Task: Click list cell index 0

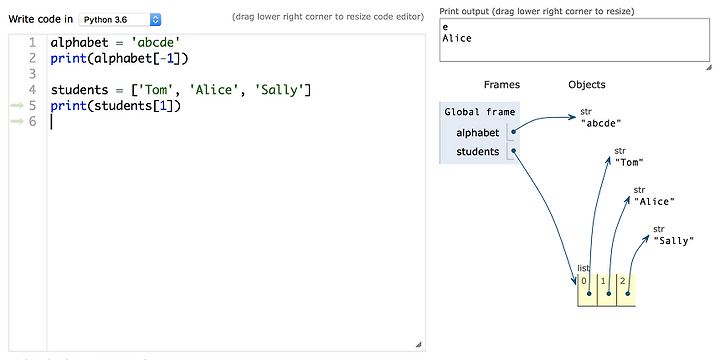Action: pos(587,290)
